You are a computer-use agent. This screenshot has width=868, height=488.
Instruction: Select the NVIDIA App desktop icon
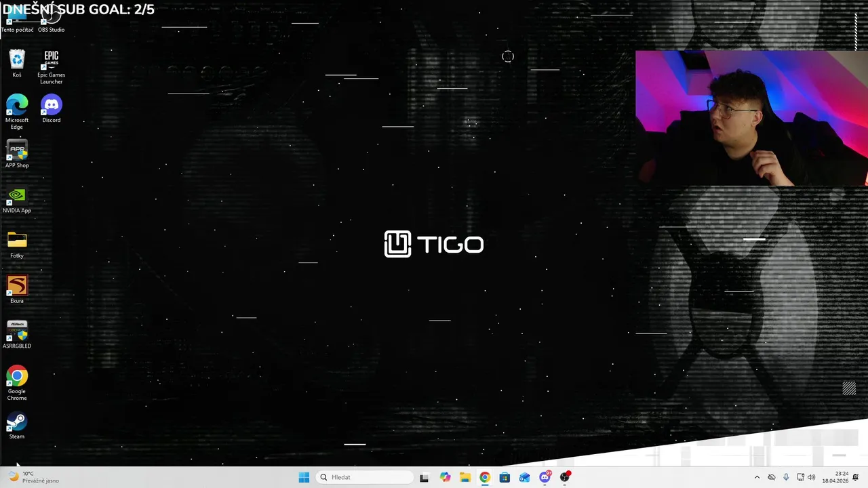pyautogui.click(x=17, y=199)
